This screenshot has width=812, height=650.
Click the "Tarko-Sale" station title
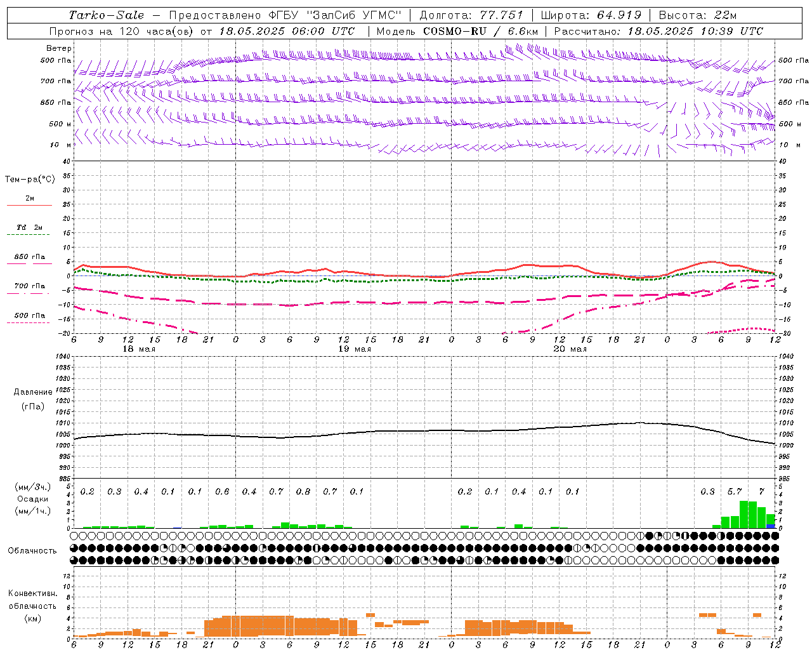(x=106, y=15)
